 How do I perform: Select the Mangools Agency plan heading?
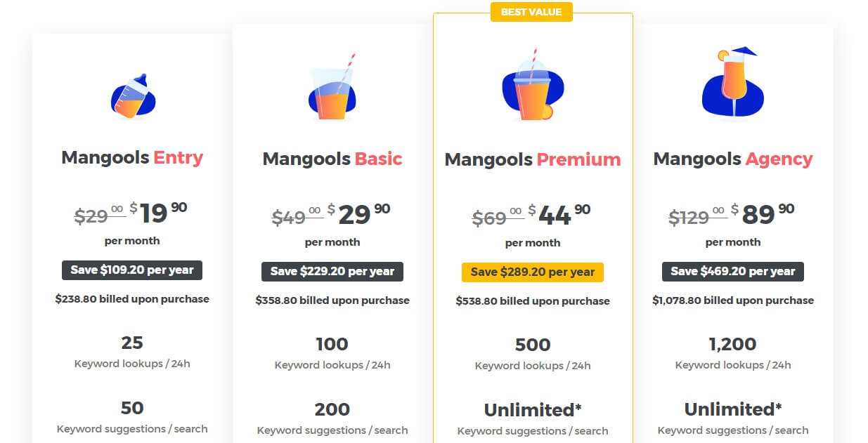point(732,159)
